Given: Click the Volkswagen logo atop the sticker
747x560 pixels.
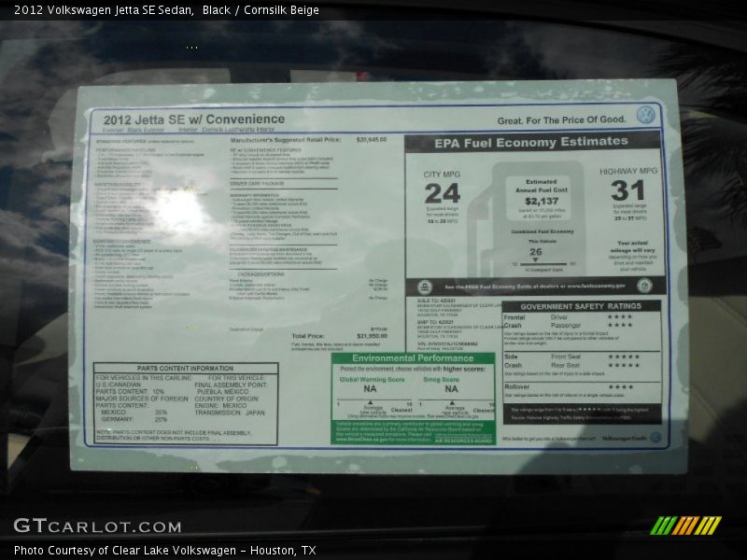Looking at the screenshot, I should [x=646, y=115].
